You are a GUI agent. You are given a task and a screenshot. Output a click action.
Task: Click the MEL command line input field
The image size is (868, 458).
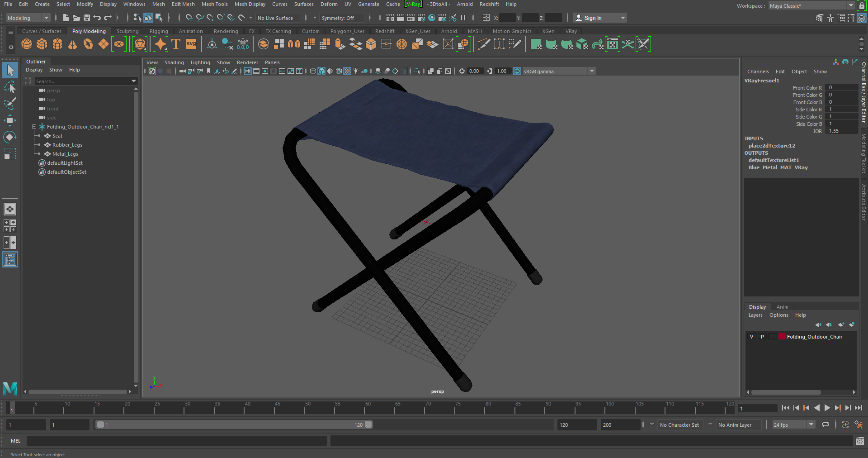[x=176, y=441]
